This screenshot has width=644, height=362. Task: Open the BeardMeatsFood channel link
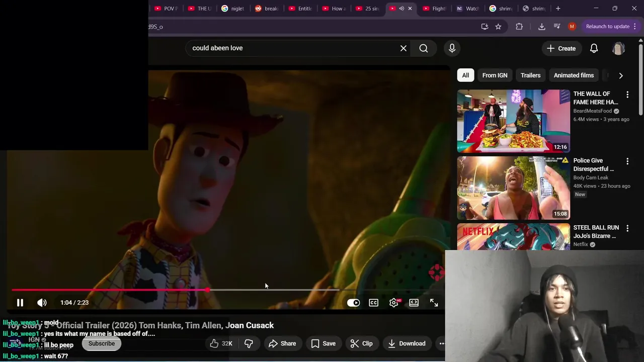coord(592,111)
